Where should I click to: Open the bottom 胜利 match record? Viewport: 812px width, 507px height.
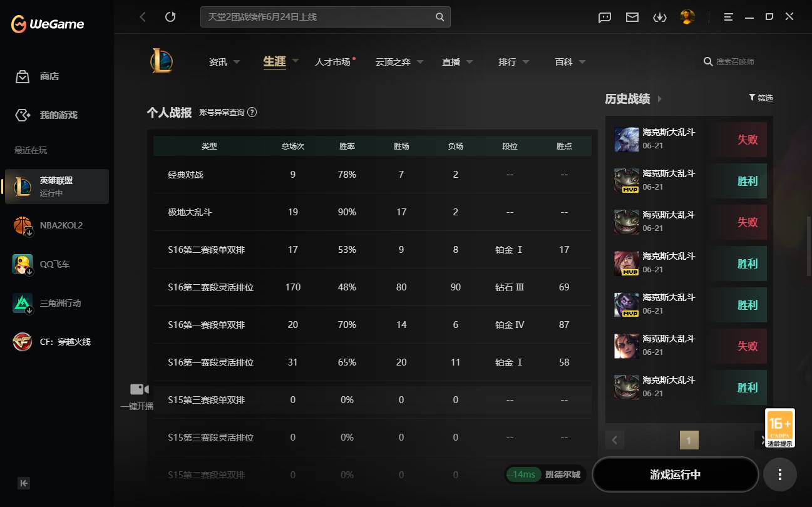(689, 387)
